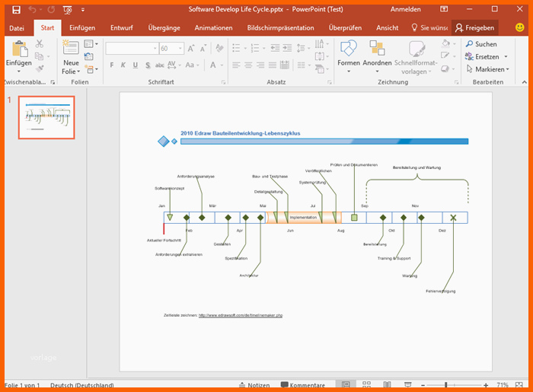Fit slide to current window
This screenshot has height=392, width=533.
(x=519, y=384)
